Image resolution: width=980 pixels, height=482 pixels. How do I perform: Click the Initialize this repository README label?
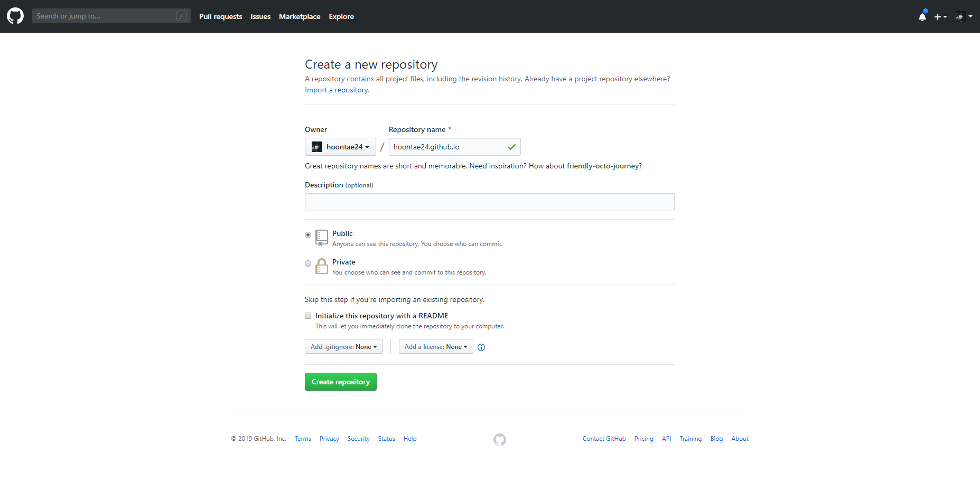point(381,316)
